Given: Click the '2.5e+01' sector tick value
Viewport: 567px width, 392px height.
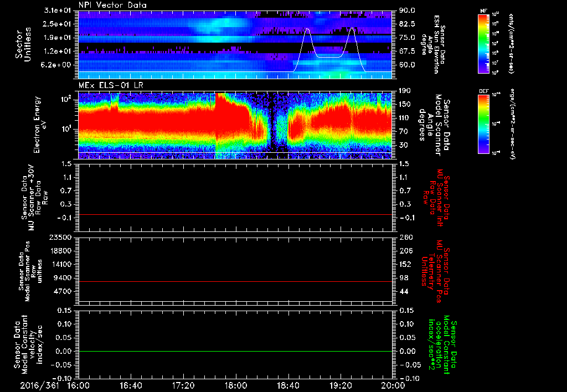Looking at the screenshot, I should (58, 24).
